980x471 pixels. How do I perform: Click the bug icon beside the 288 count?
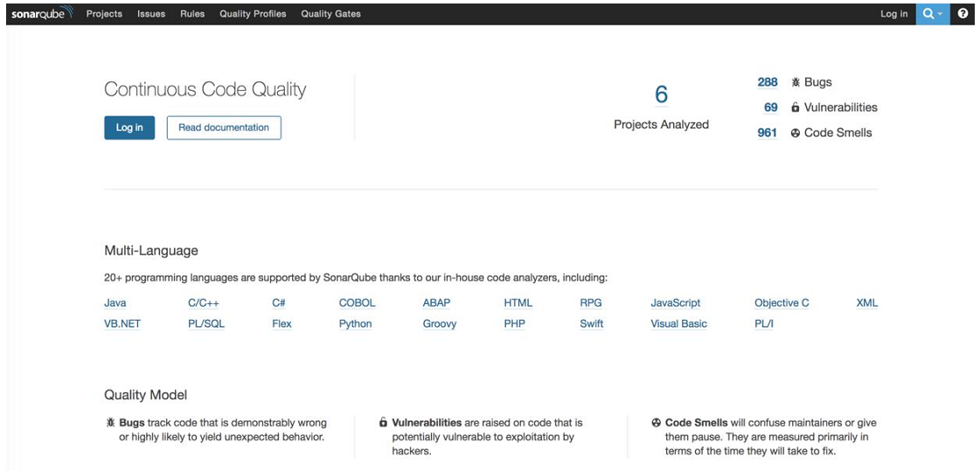[x=796, y=82]
